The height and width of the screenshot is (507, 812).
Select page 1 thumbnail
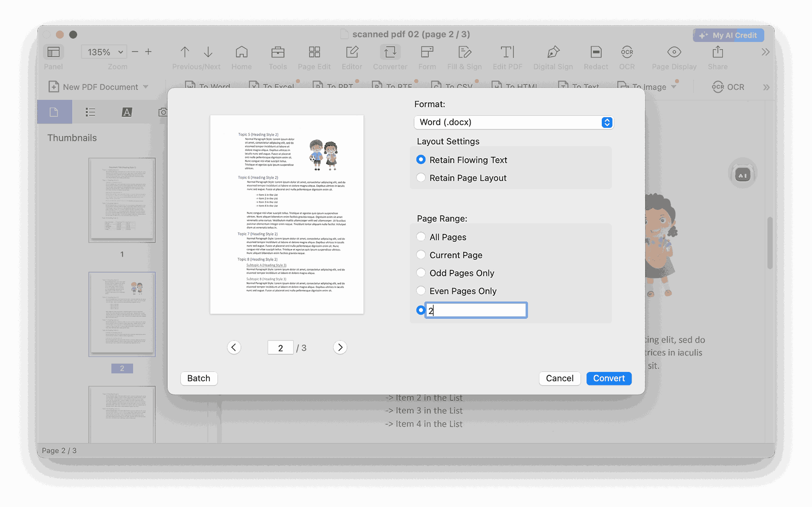[x=122, y=200]
